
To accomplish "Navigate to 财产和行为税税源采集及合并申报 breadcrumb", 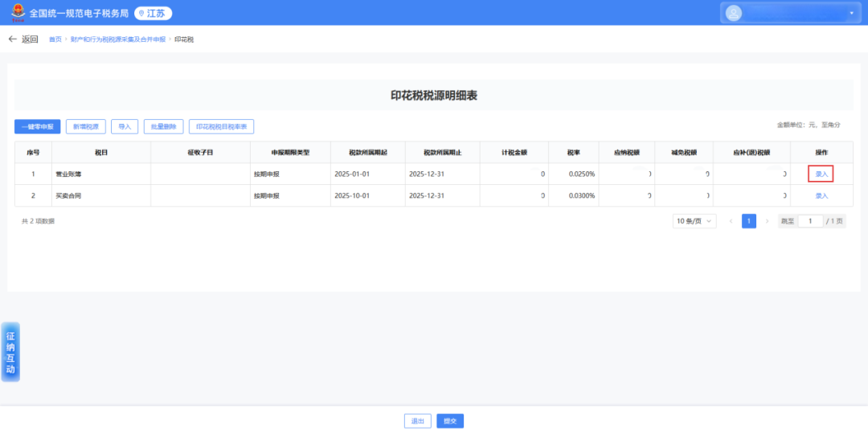I will coord(117,39).
